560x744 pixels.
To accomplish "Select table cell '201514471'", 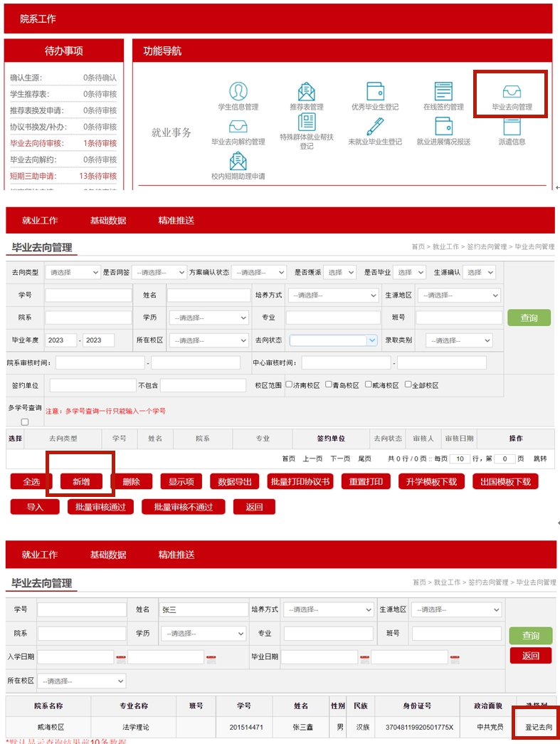I will (245, 727).
